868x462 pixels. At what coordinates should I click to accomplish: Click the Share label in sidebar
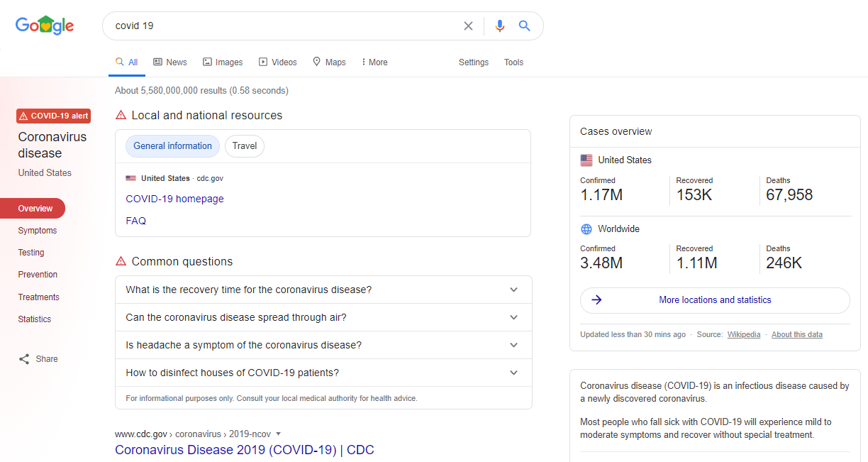(x=47, y=359)
